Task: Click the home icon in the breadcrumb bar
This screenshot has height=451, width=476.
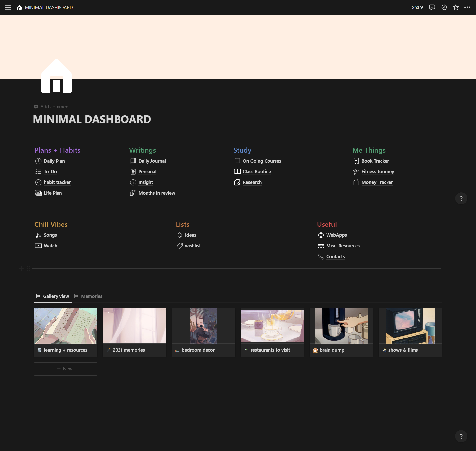Action: 19,7
